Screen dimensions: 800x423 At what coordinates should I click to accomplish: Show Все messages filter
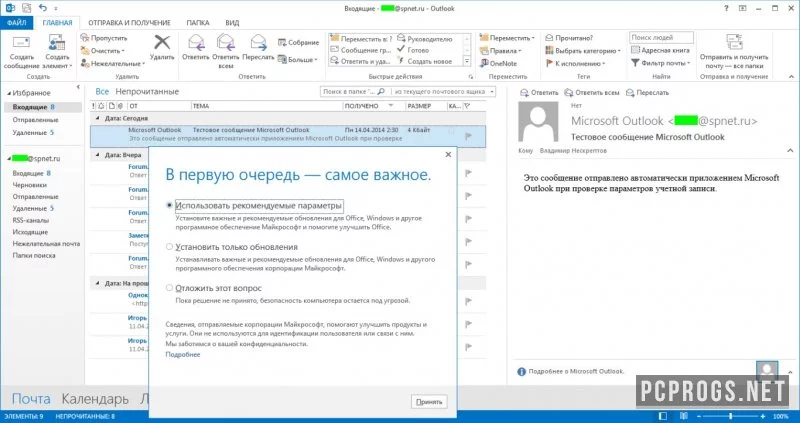coord(102,91)
